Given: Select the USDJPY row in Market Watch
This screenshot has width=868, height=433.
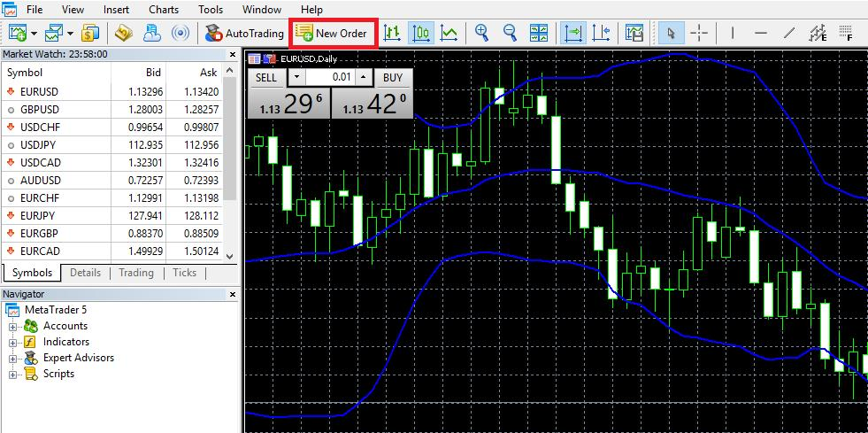Looking at the screenshot, I should point(112,145).
